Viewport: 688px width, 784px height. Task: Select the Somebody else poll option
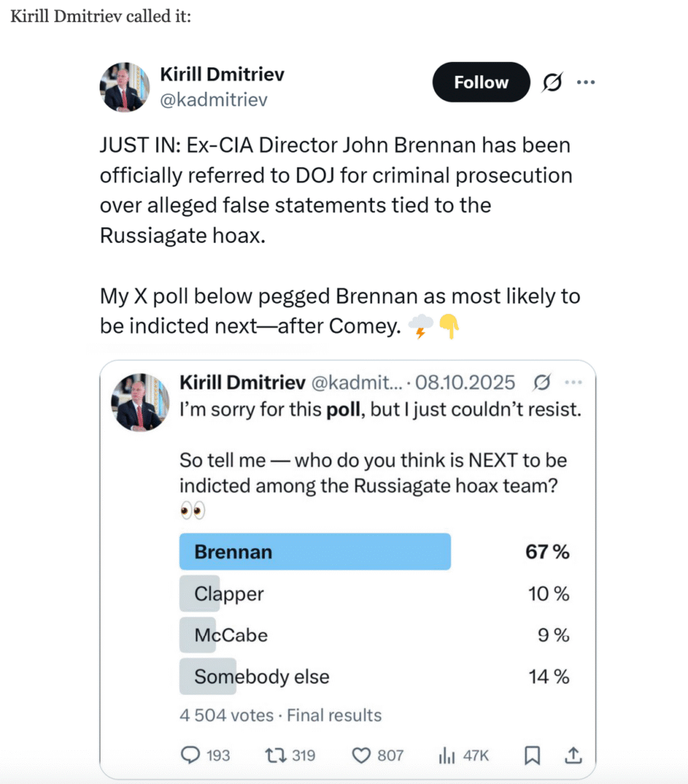point(261,677)
